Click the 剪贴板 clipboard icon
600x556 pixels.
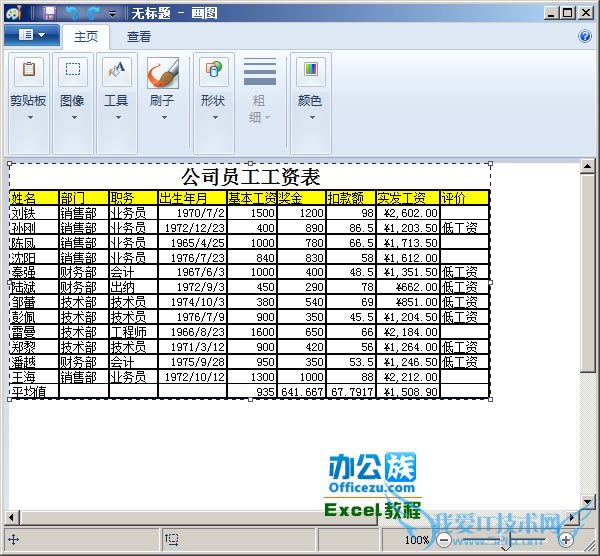29,71
